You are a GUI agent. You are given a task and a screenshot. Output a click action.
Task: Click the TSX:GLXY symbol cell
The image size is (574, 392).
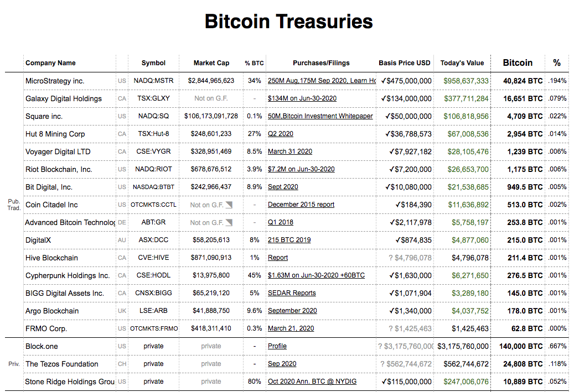[x=153, y=98]
